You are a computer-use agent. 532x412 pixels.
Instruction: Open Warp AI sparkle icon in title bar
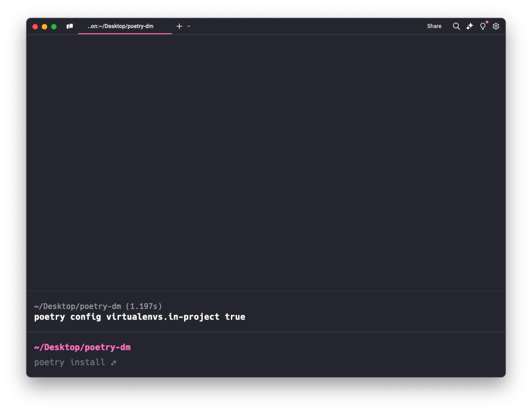[x=470, y=26]
